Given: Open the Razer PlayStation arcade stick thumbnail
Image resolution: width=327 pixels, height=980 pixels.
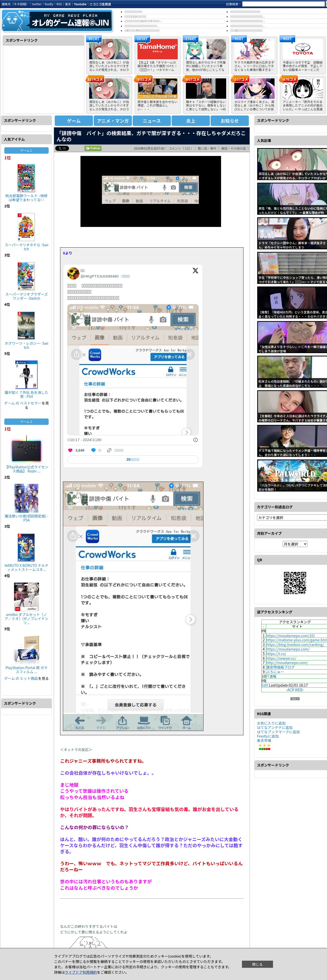Looking at the screenshot, I should click(26, 449).
